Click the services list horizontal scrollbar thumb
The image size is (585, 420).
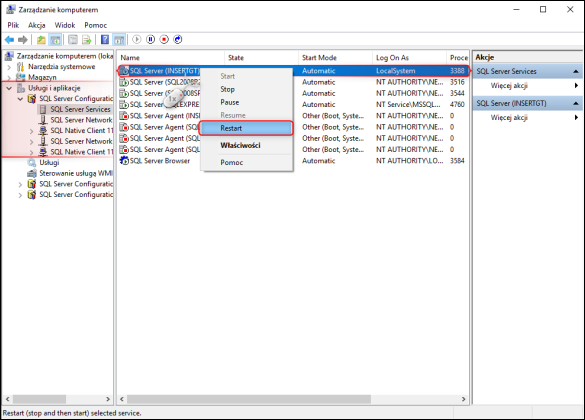click(249, 399)
